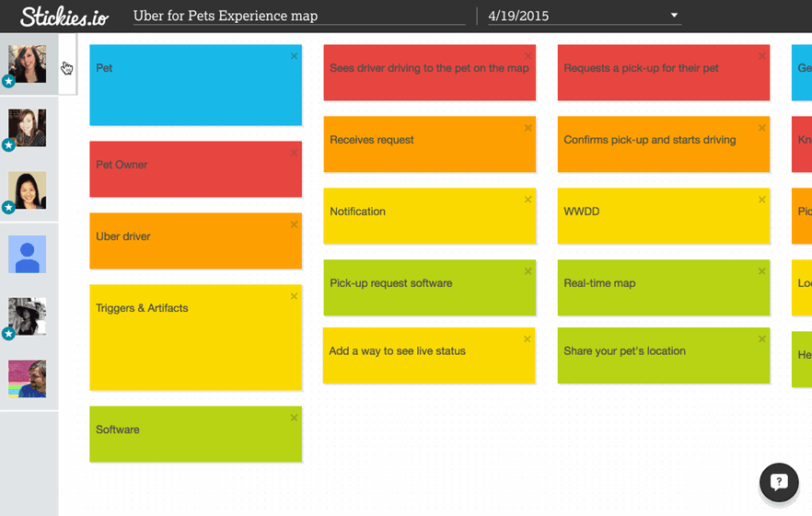This screenshot has width=812, height=516.
Task: Remove the green Software sticky note
Action: coord(294,418)
